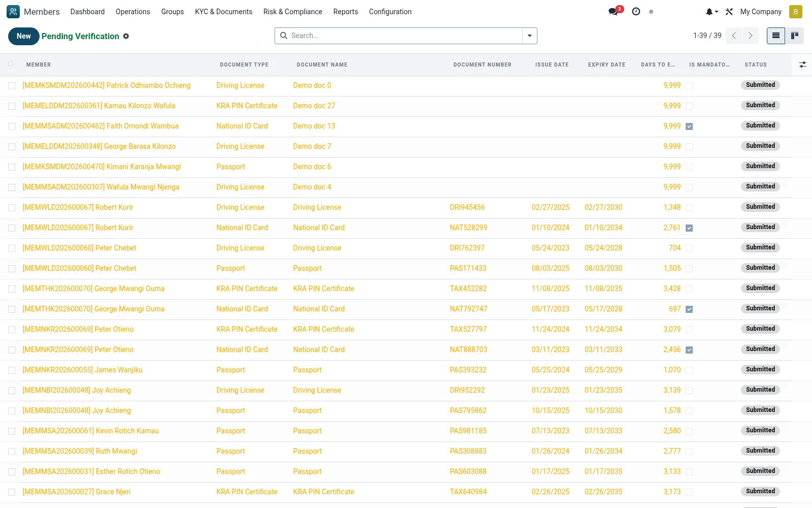The height and width of the screenshot is (508, 812).
Task: Tick the row checkbox for Patrick Odhiambo Ochieng
Action: pos(12,86)
